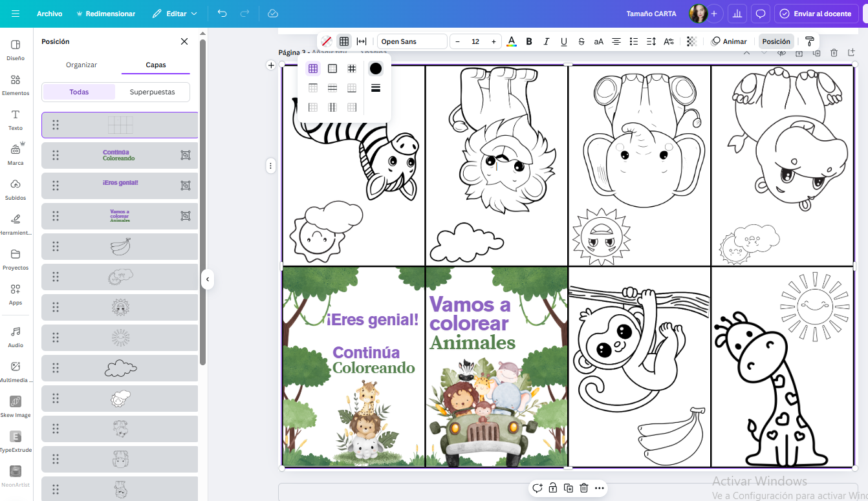Viewport: 868px width, 501px height.
Task: Toggle underline formatting
Action: [564, 41]
